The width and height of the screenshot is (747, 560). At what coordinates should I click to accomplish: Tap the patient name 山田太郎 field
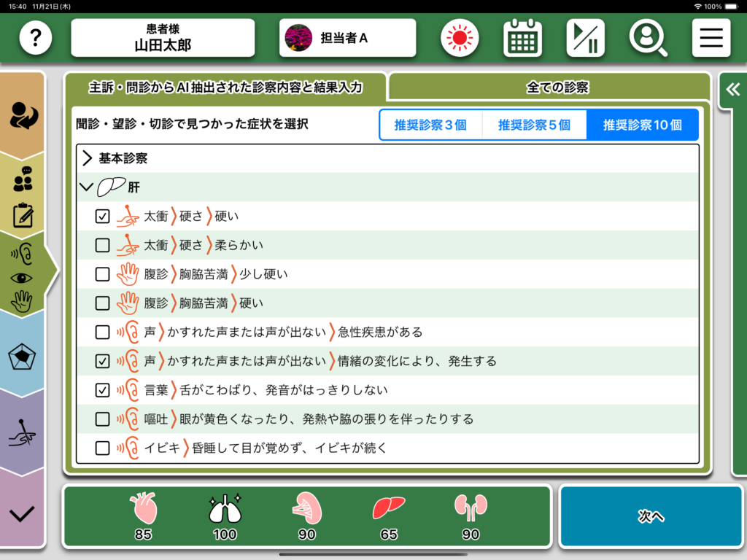[163, 38]
